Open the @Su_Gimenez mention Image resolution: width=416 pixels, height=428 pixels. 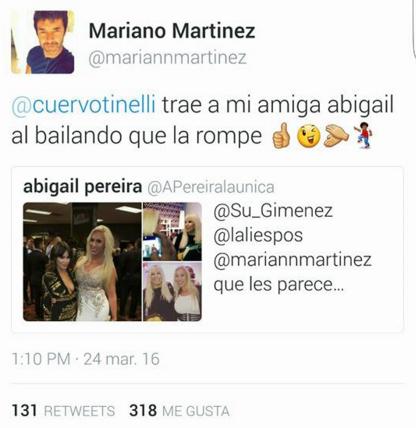(273, 211)
